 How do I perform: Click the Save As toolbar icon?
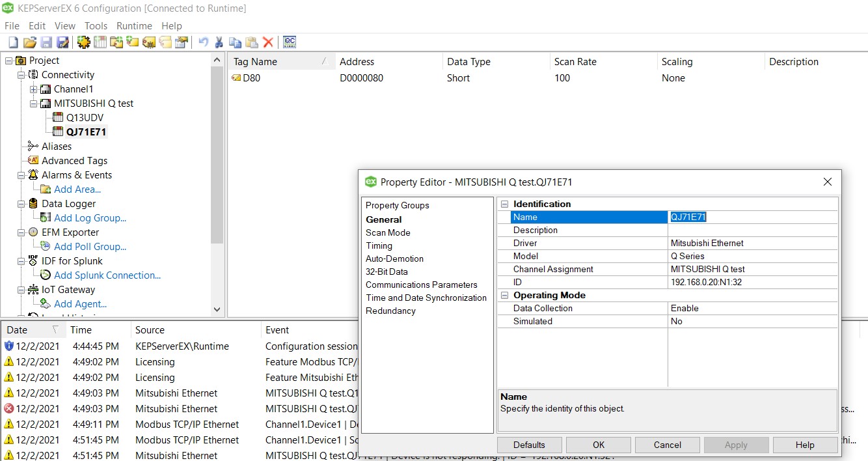[62, 42]
